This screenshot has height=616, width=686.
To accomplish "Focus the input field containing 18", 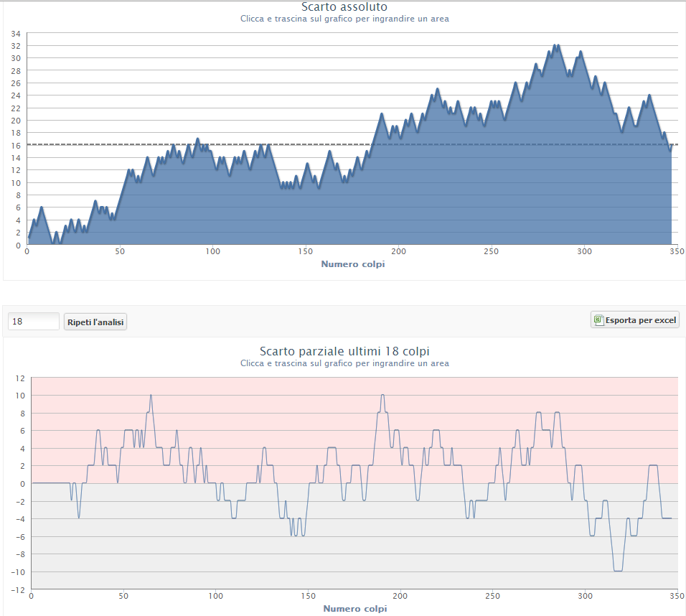I will (x=33, y=322).
